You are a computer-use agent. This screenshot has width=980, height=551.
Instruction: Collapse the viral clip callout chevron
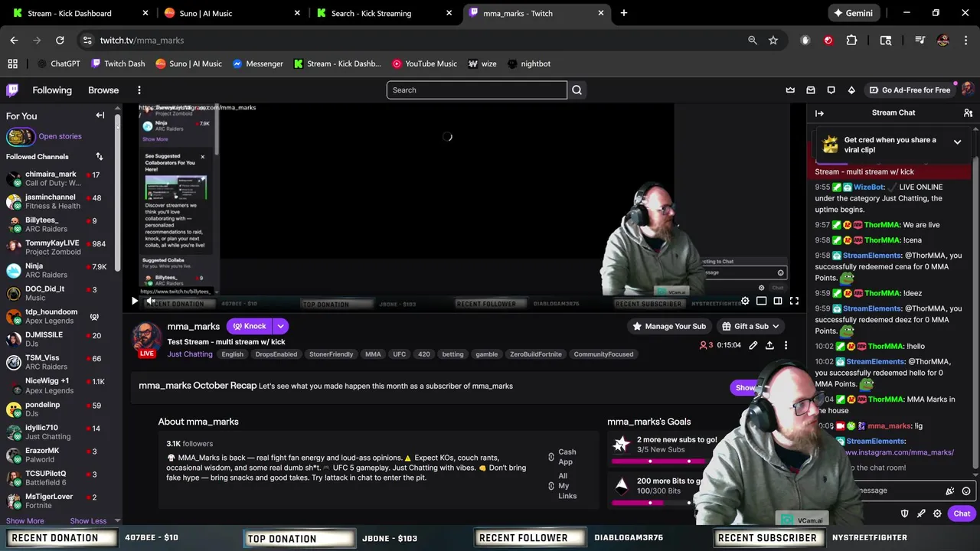point(957,142)
